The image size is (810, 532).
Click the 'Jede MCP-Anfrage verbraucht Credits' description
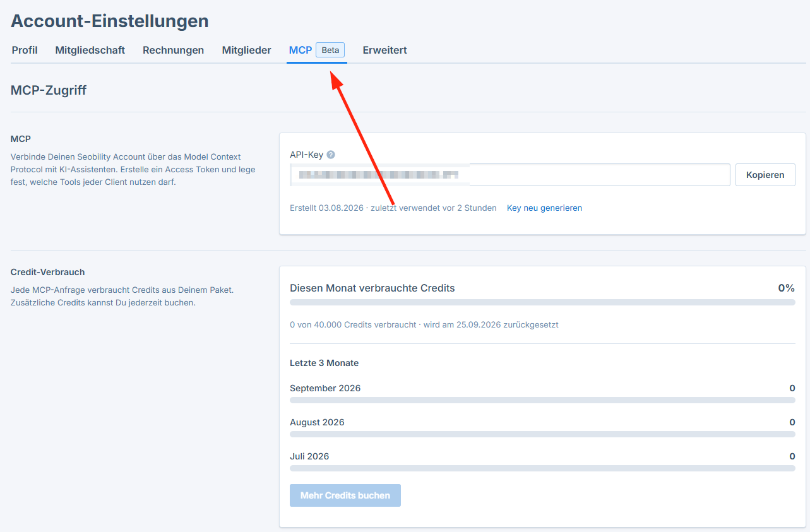point(122,297)
